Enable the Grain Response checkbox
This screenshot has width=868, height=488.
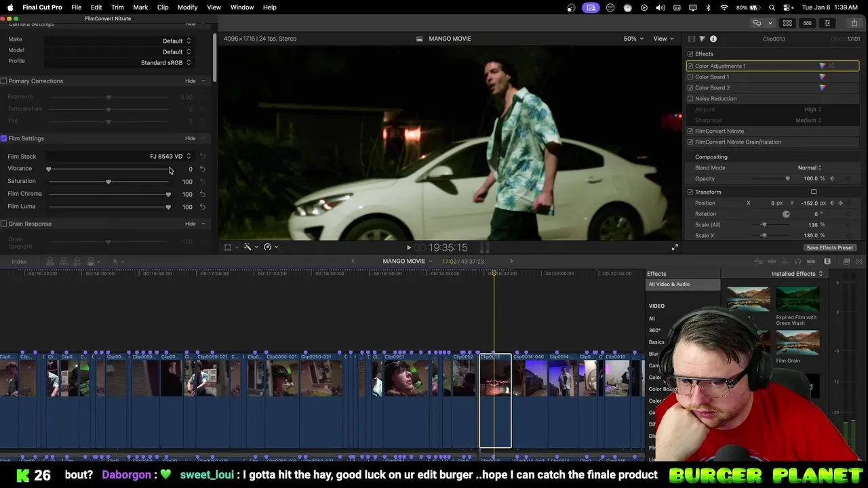click(x=4, y=224)
